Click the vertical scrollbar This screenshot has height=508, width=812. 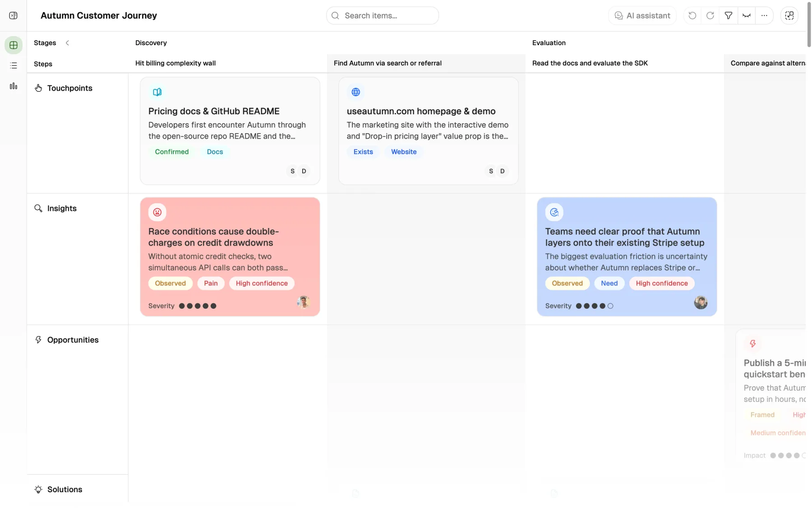click(809, 23)
